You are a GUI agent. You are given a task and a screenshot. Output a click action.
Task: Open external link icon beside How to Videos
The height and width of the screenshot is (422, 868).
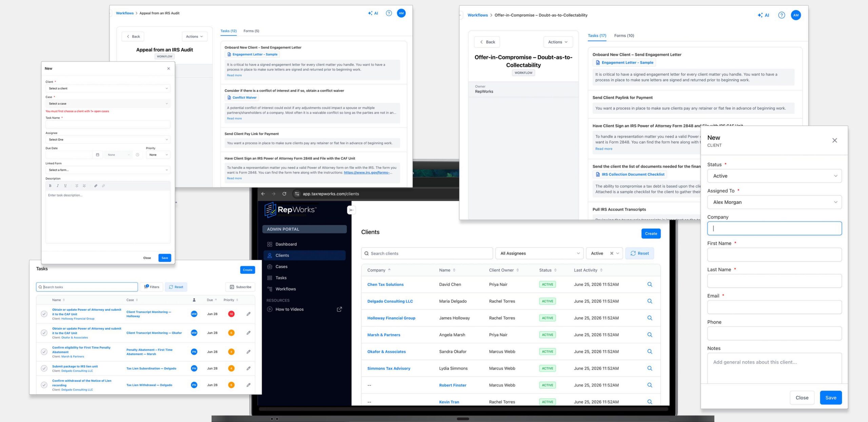339,309
